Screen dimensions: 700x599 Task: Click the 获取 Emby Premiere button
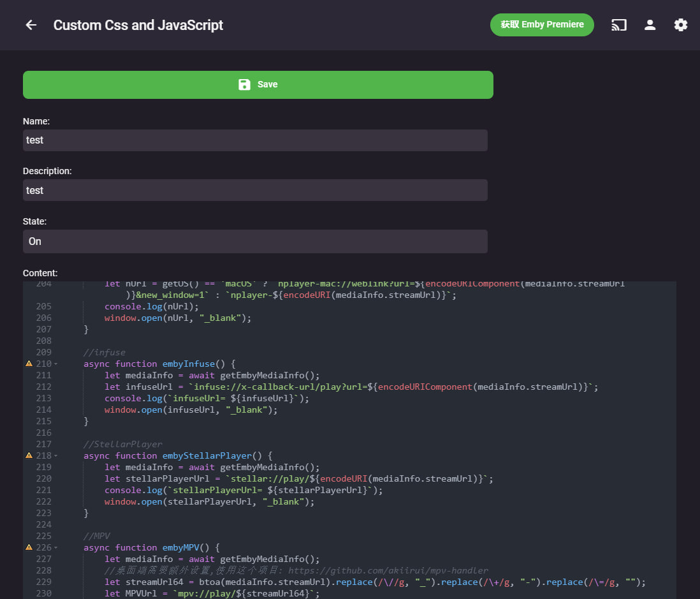tap(542, 24)
